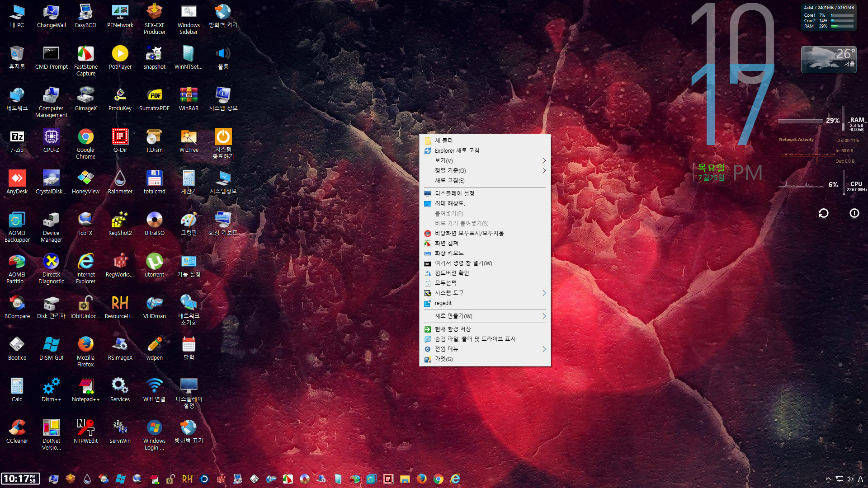Image resolution: width=868 pixels, height=488 pixels.
Task: Open the Services gear icon
Action: click(x=120, y=390)
